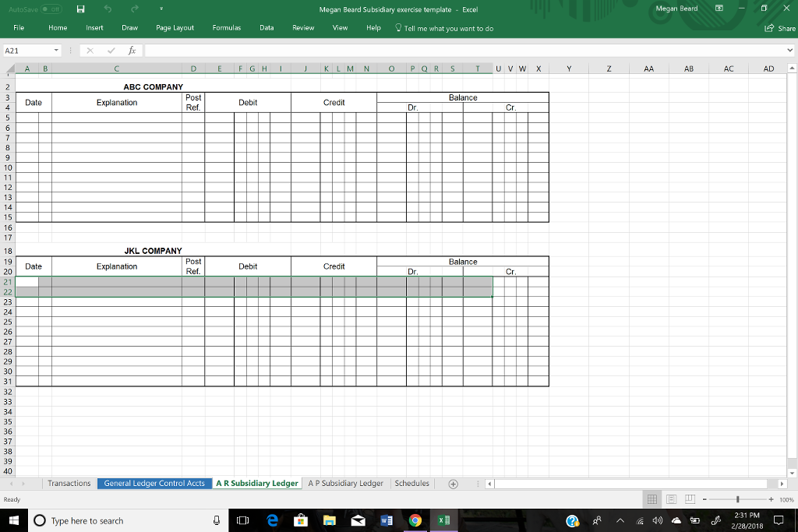Click the 100% zoom level
Image resolution: width=798 pixels, height=532 pixels.
(786, 500)
